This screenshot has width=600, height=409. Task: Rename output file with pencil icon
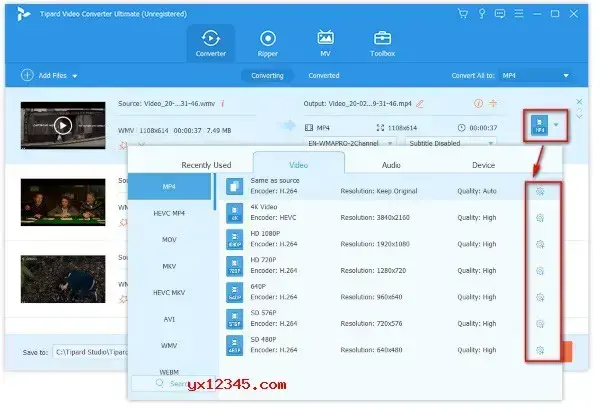(x=420, y=103)
